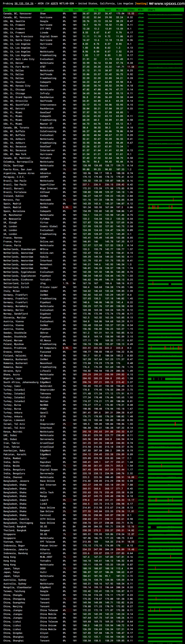Screen dimensions: 185x644
Task: Show MTR for Argentina, Buenos Aires row
Action: (141, 173)
